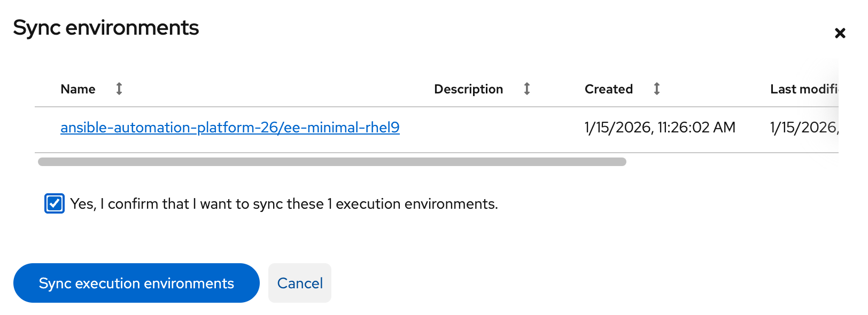Click the Last modified column header
The image size is (868, 315).
point(803,89)
